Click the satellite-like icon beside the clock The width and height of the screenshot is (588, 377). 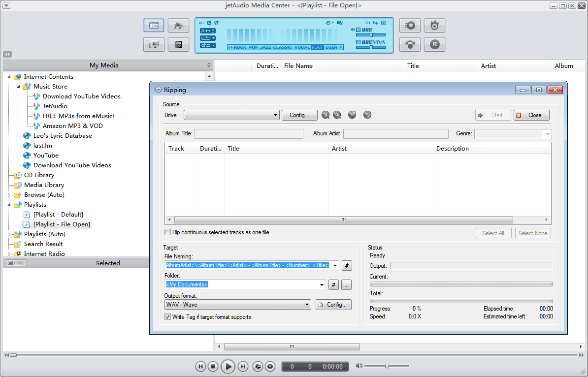[216, 23]
